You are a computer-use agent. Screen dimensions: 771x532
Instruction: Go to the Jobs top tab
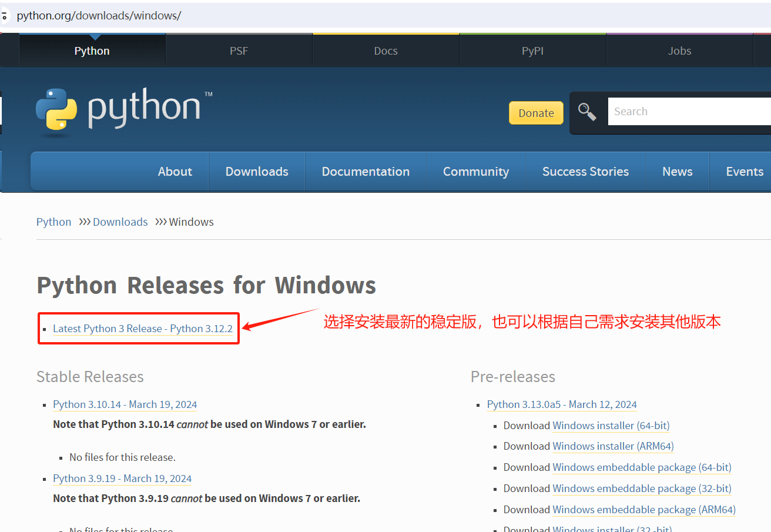[x=679, y=51]
